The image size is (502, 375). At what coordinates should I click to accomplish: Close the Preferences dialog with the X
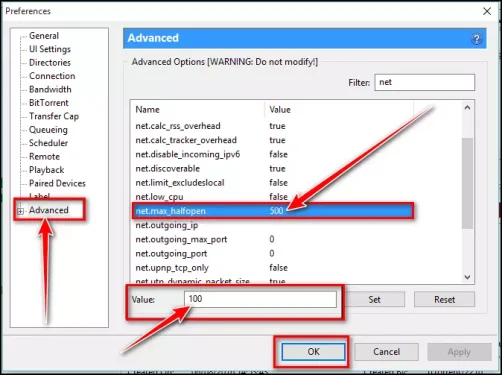click(x=487, y=11)
